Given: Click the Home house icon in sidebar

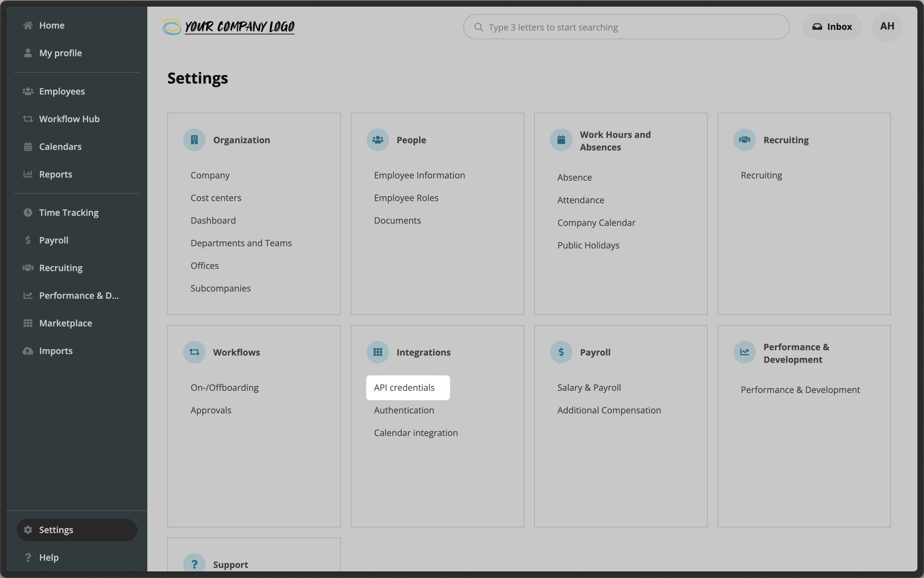Looking at the screenshot, I should click(28, 26).
